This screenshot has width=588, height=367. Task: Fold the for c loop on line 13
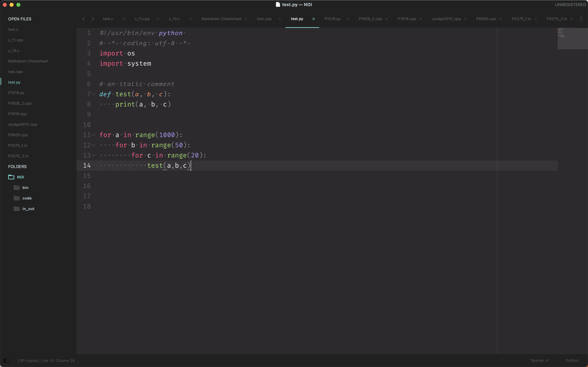click(x=93, y=155)
